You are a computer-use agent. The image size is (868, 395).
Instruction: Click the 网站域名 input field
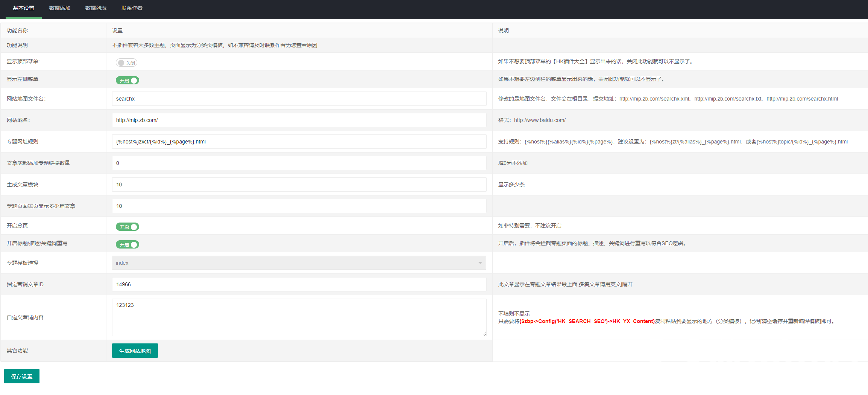(x=299, y=120)
